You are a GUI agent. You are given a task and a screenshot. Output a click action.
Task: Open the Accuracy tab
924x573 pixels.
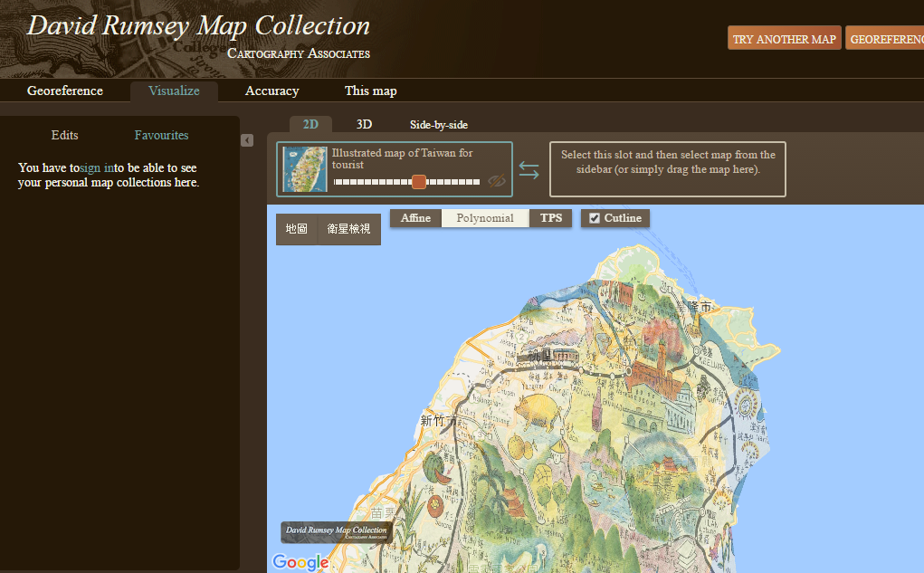(272, 91)
